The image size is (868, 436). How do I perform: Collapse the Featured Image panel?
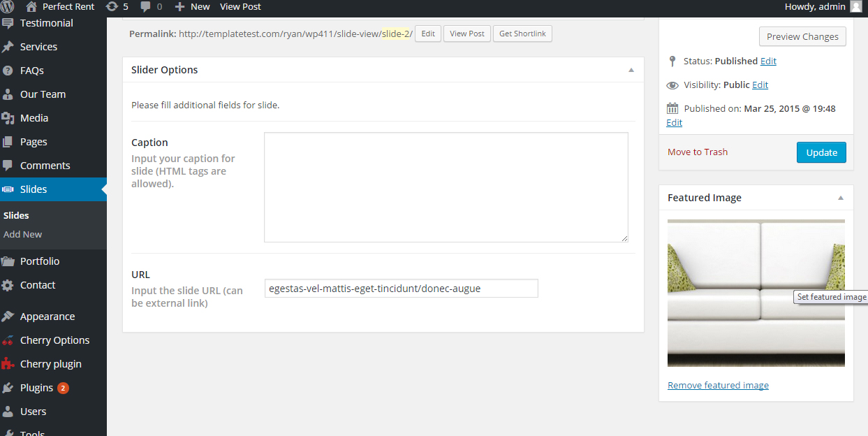coord(840,198)
